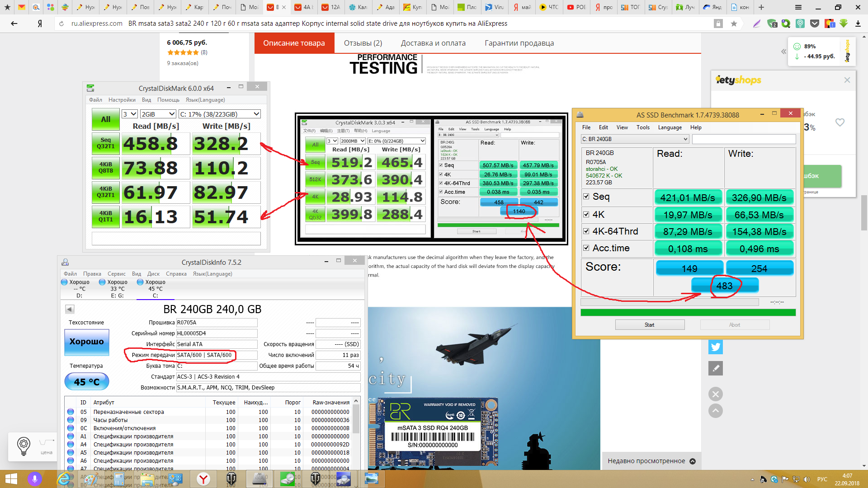The width and height of the screenshot is (868, 488).
Task: Click the pencil edit icon below Twitter
Action: (715, 368)
